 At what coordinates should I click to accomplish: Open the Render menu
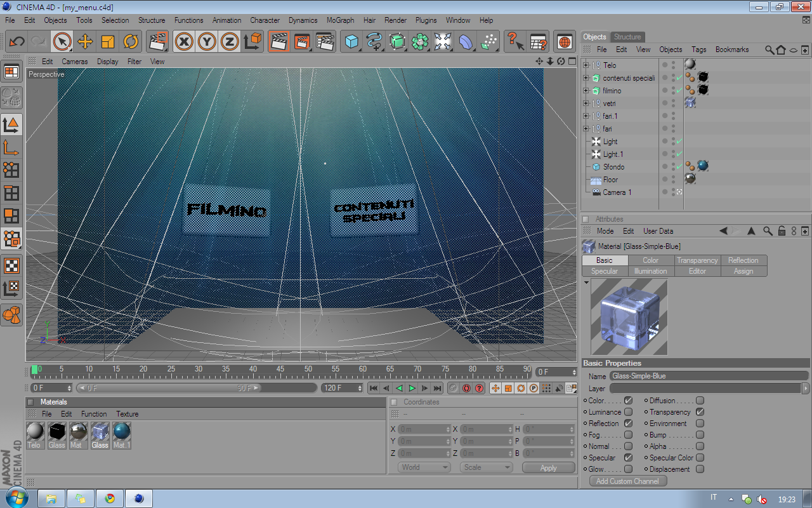tap(396, 20)
